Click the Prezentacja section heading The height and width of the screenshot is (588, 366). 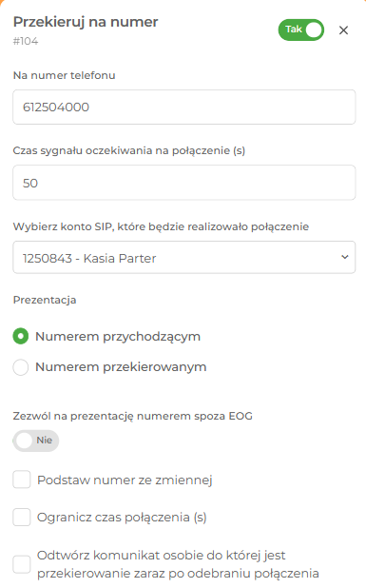(45, 300)
